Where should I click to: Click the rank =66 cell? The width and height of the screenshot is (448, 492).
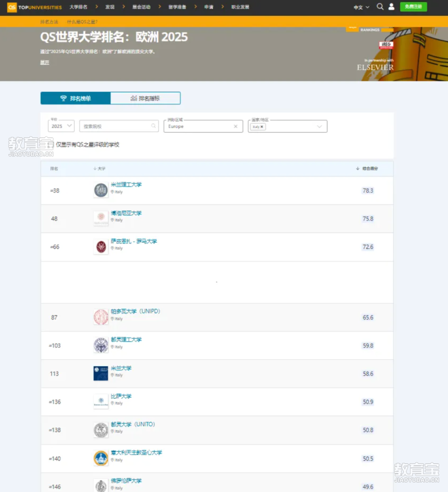(x=55, y=247)
